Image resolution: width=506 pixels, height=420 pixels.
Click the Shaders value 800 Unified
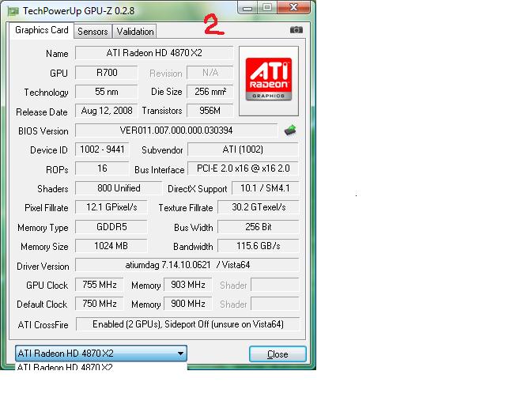(x=119, y=188)
